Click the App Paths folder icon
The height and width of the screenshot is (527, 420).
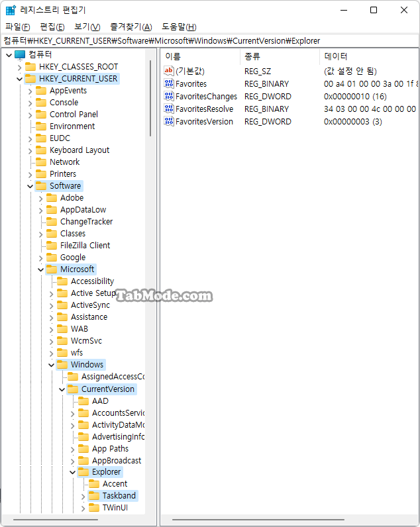click(83, 449)
